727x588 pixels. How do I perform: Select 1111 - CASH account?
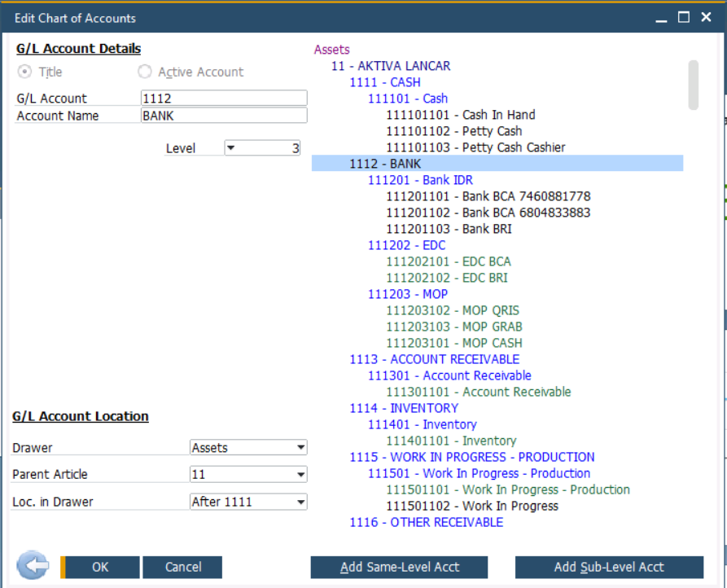pyautogui.click(x=385, y=82)
